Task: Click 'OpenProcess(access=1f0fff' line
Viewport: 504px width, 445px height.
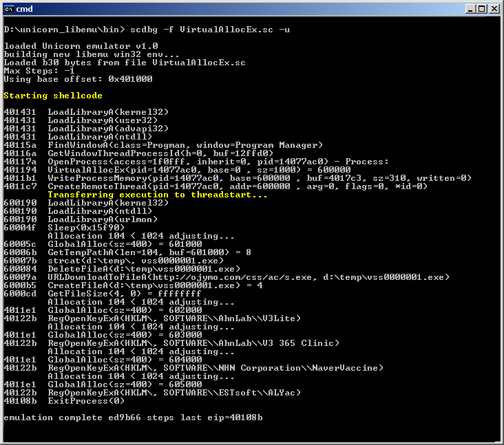Action: pos(196,162)
